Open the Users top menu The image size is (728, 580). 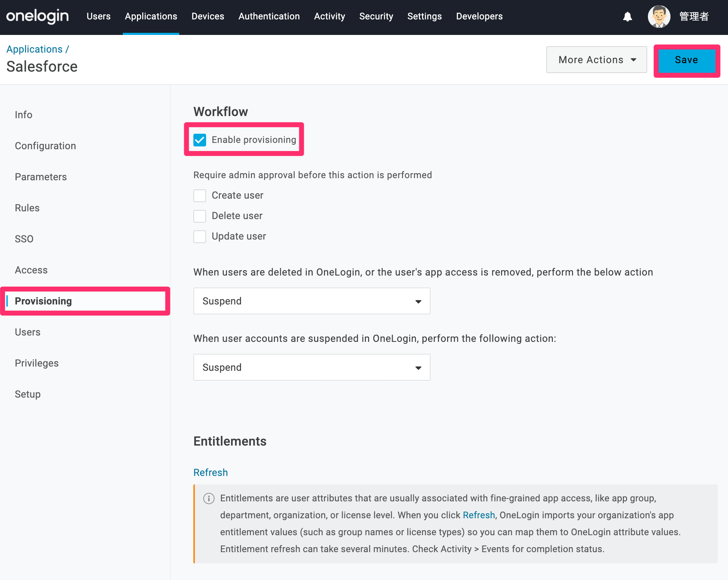click(x=98, y=16)
